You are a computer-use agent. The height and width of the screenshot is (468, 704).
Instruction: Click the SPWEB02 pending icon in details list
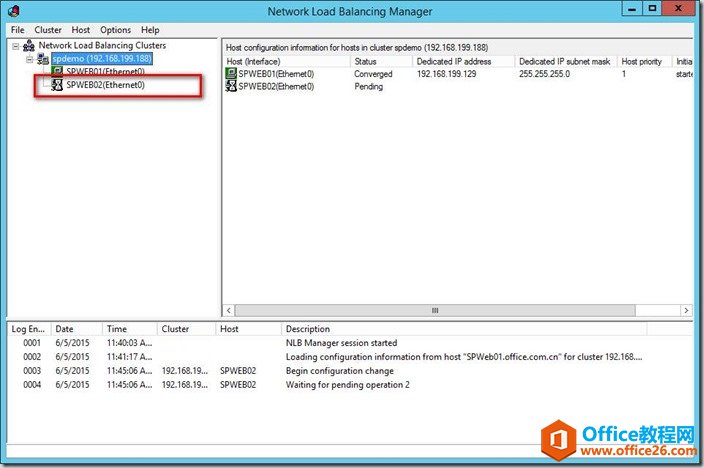coord(231,86)
